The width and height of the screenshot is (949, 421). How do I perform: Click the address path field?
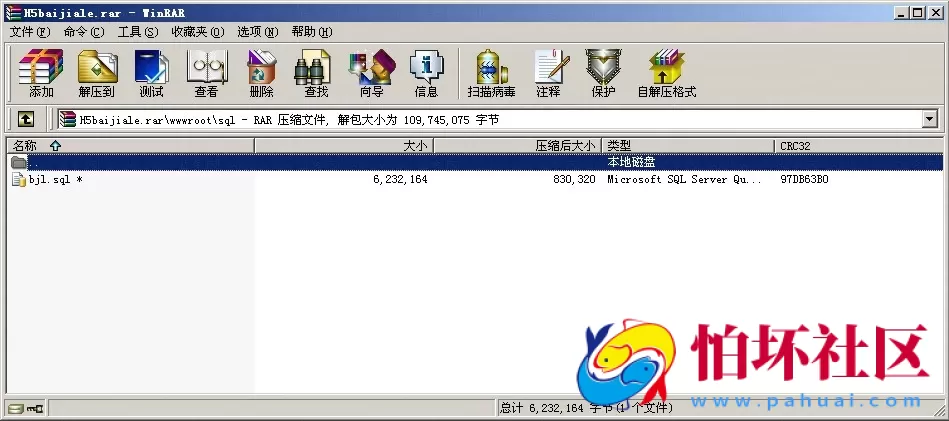490,120
